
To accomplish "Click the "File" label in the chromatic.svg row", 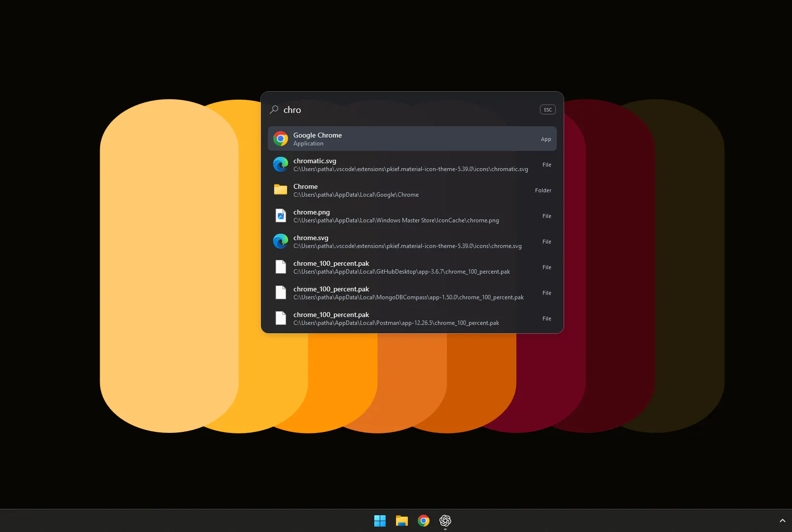I will click(x=547, y=165).
